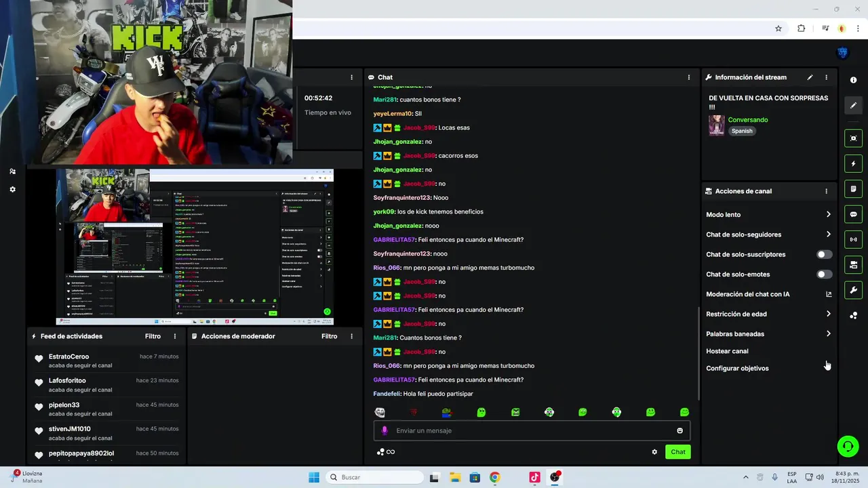Click Configurar objetivos
Screen dimensions: 868x488
click(x=737, y=368)
